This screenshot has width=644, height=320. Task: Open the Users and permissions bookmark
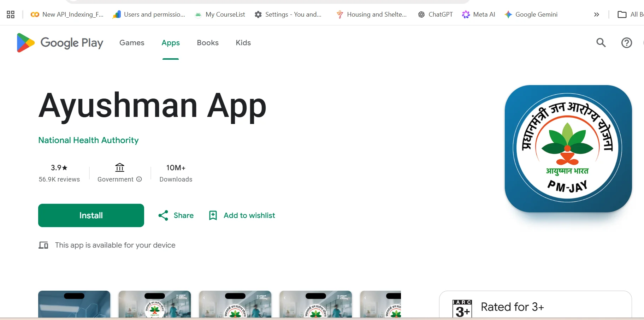point(149,14)
